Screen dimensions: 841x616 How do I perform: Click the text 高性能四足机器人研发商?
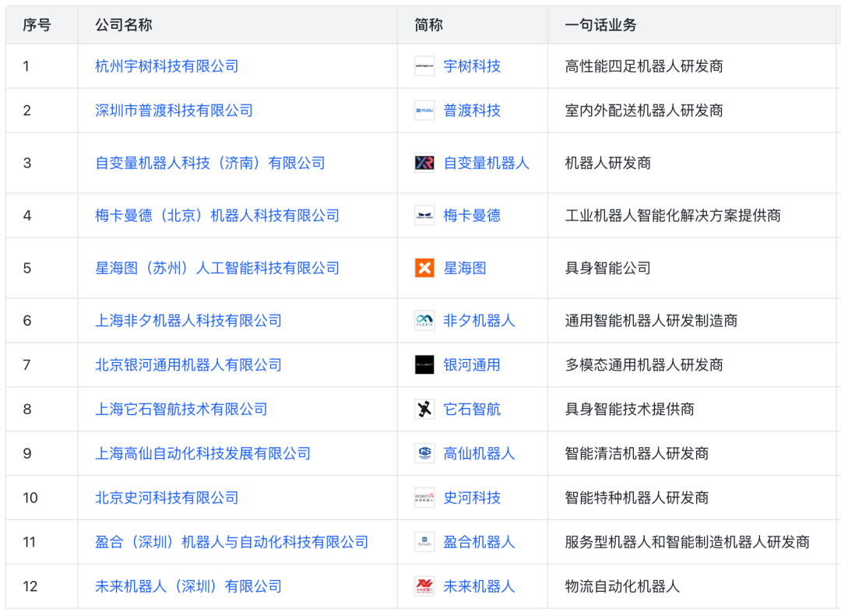[644, 66]
